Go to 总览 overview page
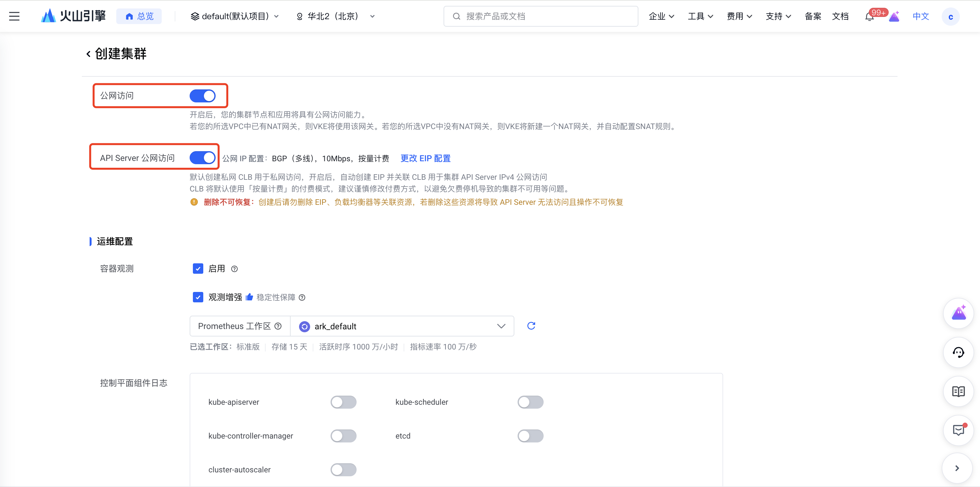 (139, 16)
